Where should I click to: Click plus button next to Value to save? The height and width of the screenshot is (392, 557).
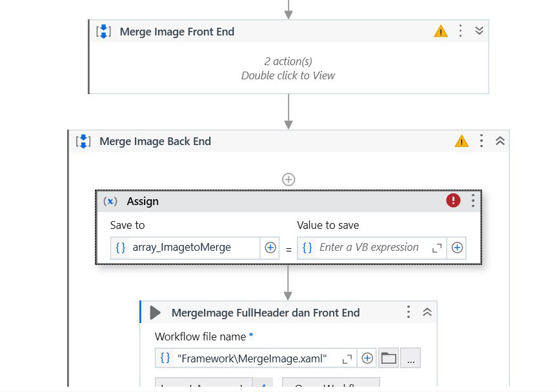[x=457, y=248]
